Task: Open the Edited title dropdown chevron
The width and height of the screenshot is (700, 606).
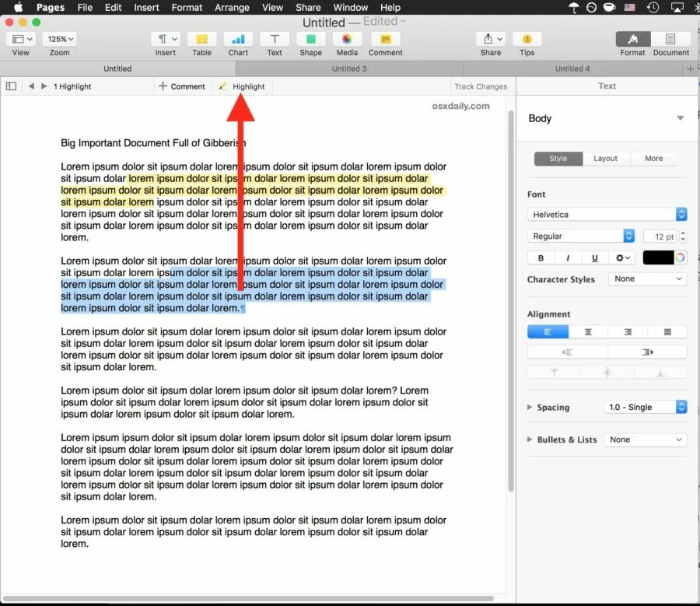Action: [404, 21]
